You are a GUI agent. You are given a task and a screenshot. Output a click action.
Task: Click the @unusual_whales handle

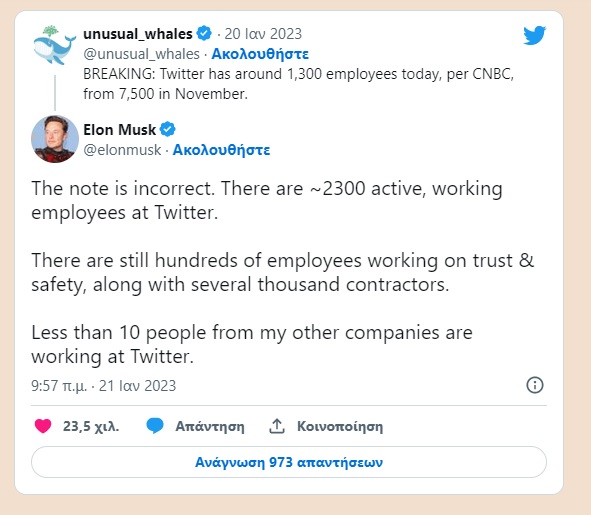click(x=141, y=54)
